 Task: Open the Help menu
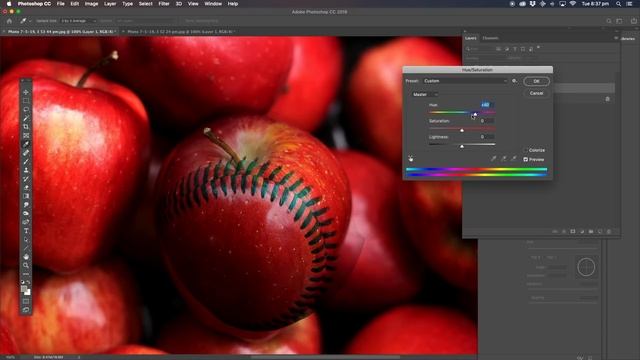(233, 4)
